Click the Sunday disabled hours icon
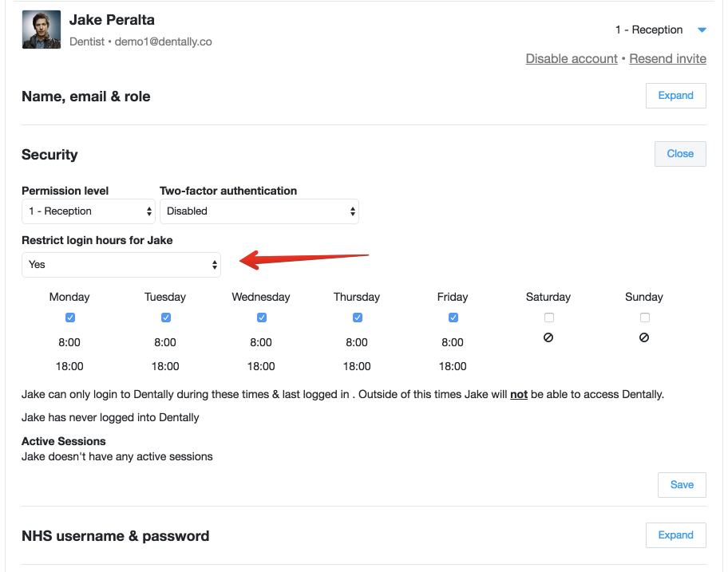Screen dimensions: 728x572 point(644,337)
